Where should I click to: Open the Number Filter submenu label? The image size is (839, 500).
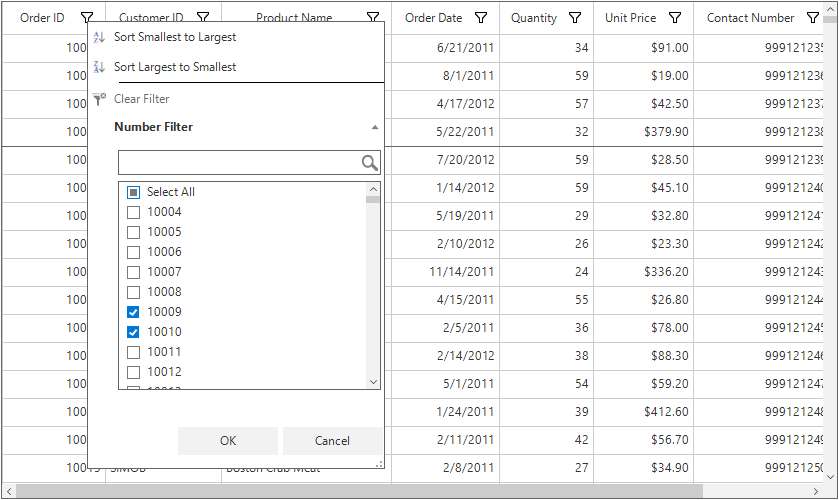tap(154, 127)
